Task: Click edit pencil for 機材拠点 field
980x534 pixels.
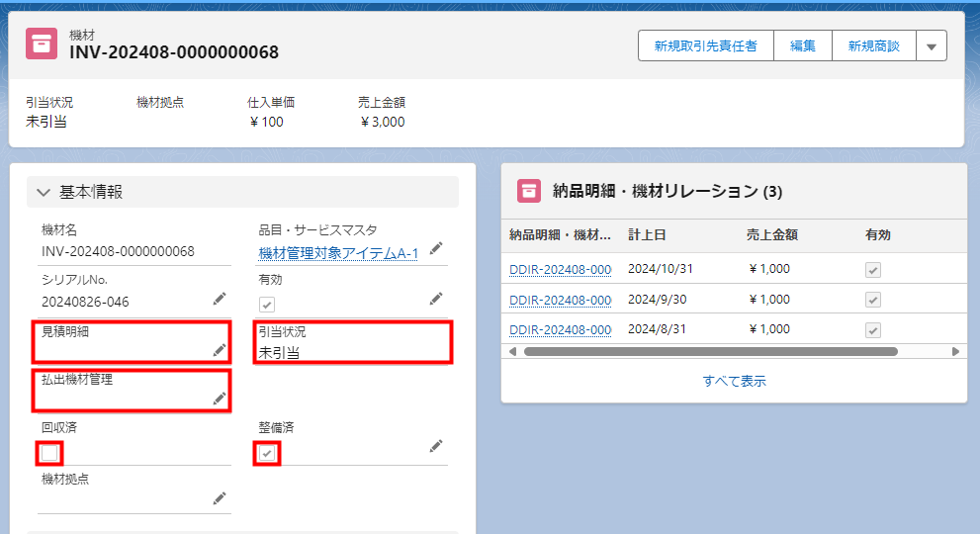Action: tap(220, 498)
